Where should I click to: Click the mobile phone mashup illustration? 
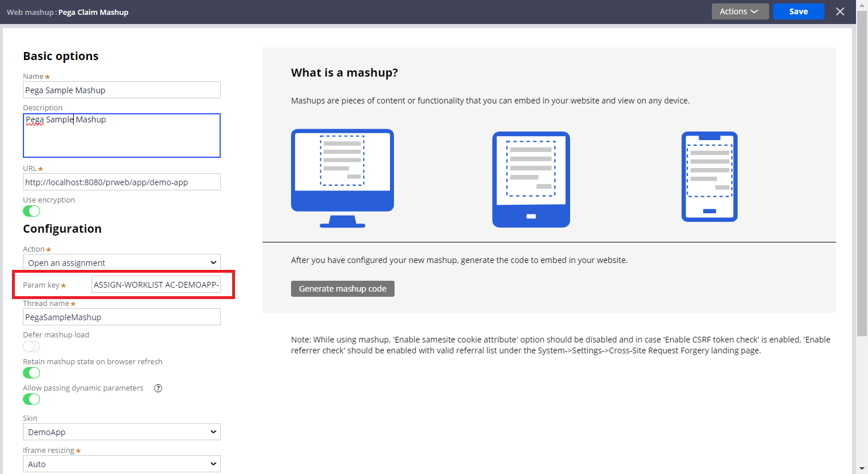point(710,177)
